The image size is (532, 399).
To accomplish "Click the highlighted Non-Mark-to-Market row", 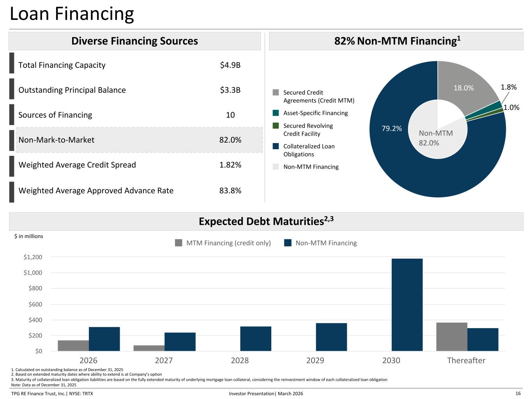I will pyautogui.click(x=139, y=140).
